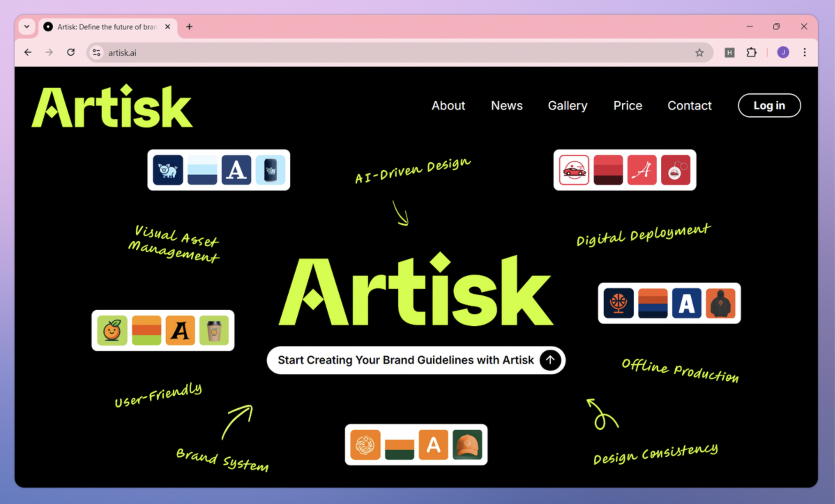Viewport: 835px width, 504px height.
Task: Click the red sports car logo tile
Action: coord(574,170)
